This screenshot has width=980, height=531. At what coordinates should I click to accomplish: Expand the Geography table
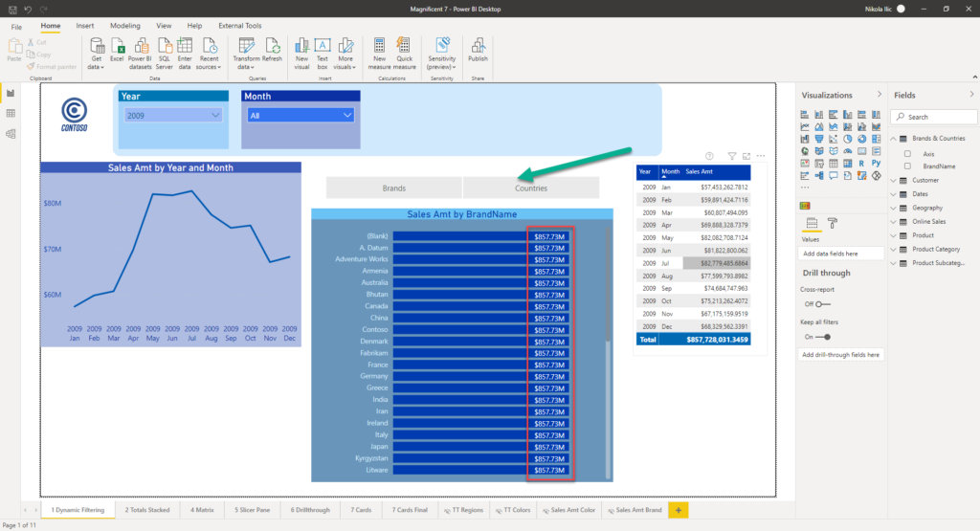pos(894,208)
